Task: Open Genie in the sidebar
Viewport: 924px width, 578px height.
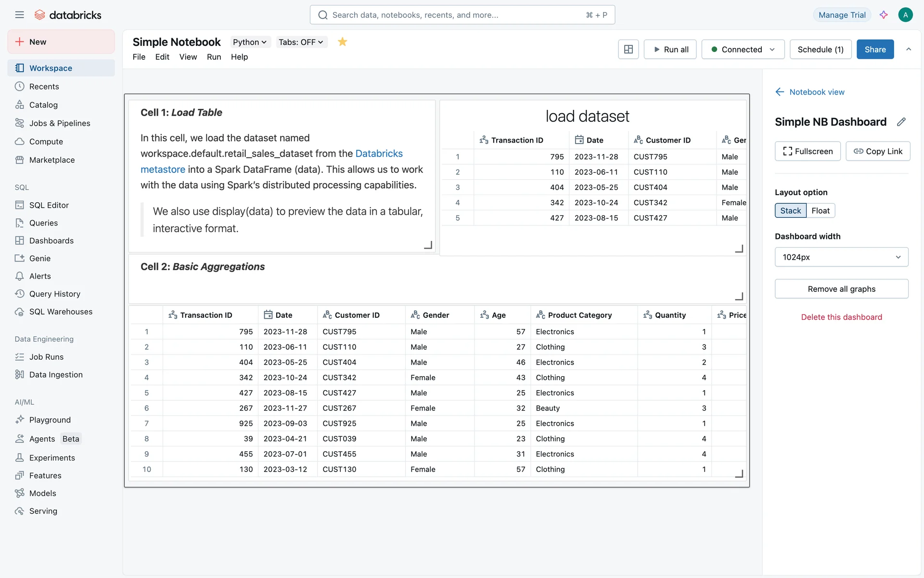Action: [x=39, y=259]
